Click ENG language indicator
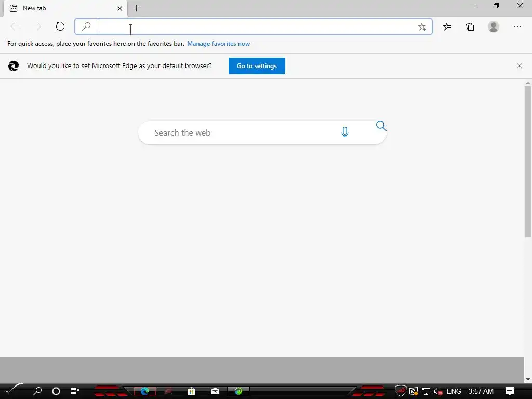The image size is (532, 399). click(x=454, y=391)
